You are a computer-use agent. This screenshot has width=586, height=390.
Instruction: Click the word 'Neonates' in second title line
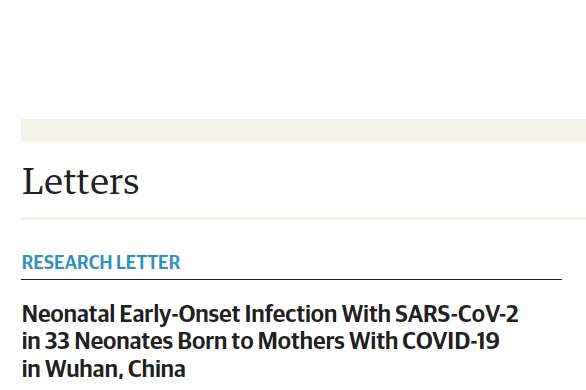[x=124, y=341]
